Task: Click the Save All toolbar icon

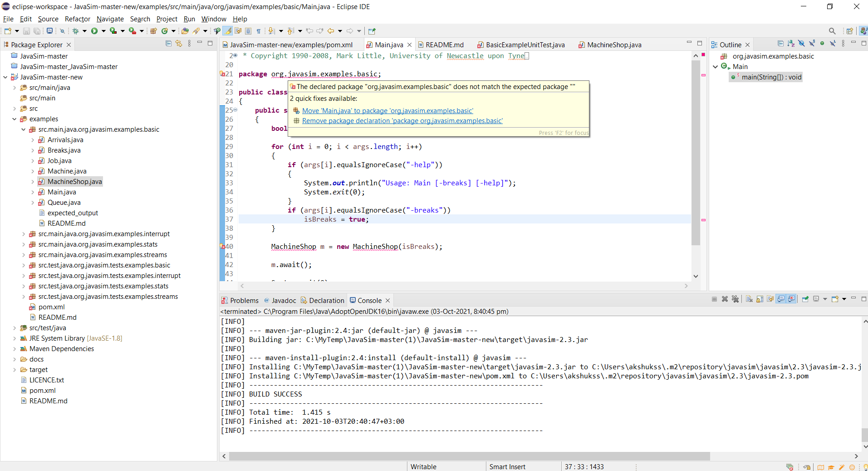Action: click(37, 31)
